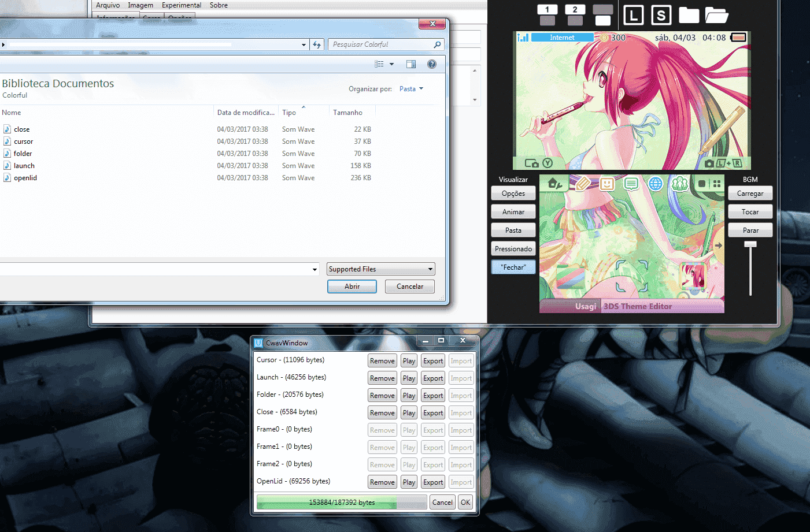
Task: Select preview layout 1 icon in theme editor
Action: pos(547,15)
